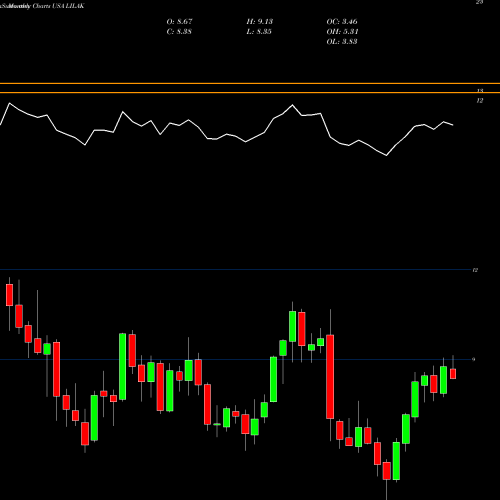This screenshot has height=500, width=500.
Task: Click the '23' axis label at top right
Action: [x=479, y=2]
